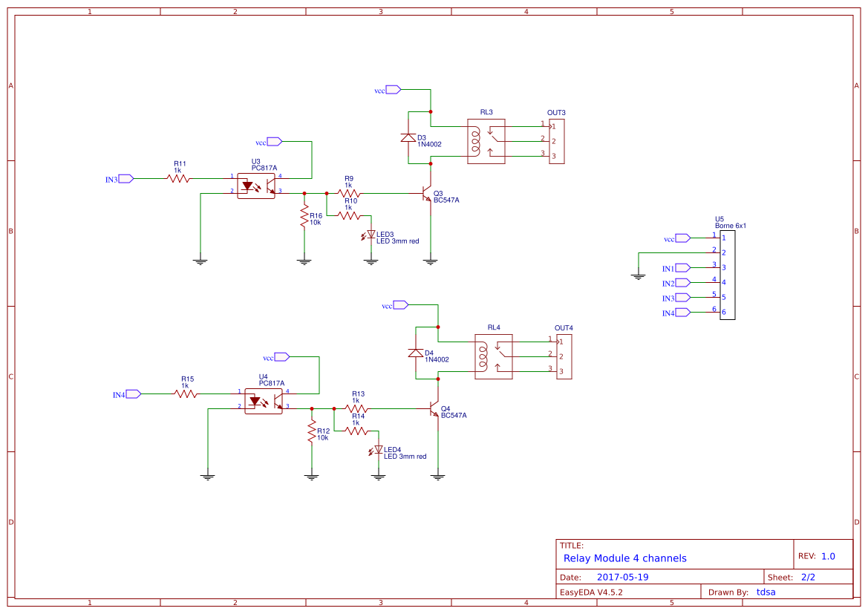Select the LED3 red LED symbol

pos(371,235)
